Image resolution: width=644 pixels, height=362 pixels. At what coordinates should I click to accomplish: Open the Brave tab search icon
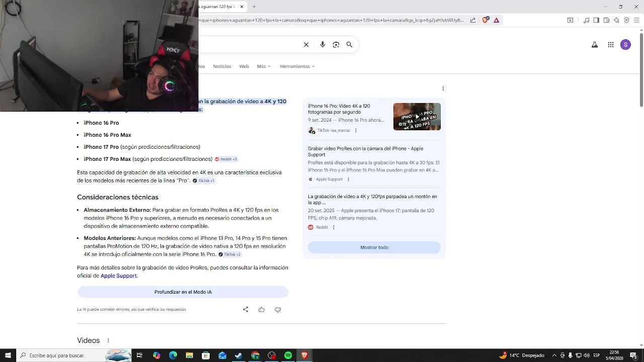coord(570,20)
